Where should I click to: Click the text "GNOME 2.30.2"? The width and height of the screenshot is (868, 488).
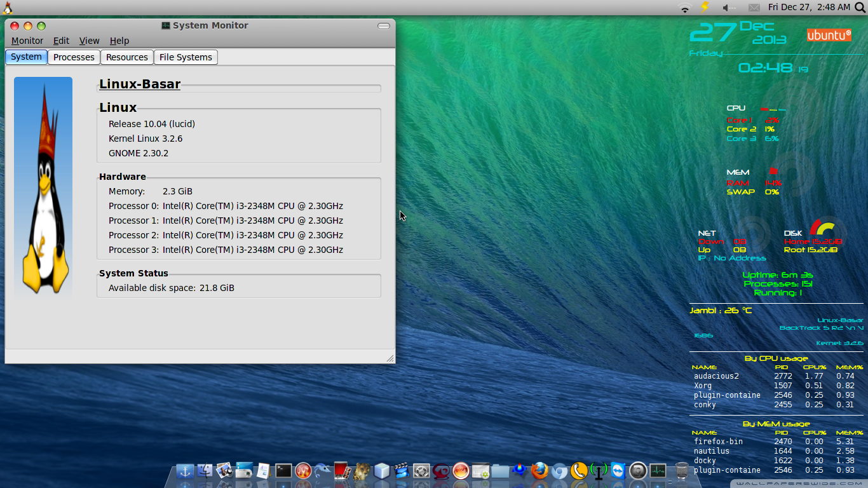pos(139,153)
